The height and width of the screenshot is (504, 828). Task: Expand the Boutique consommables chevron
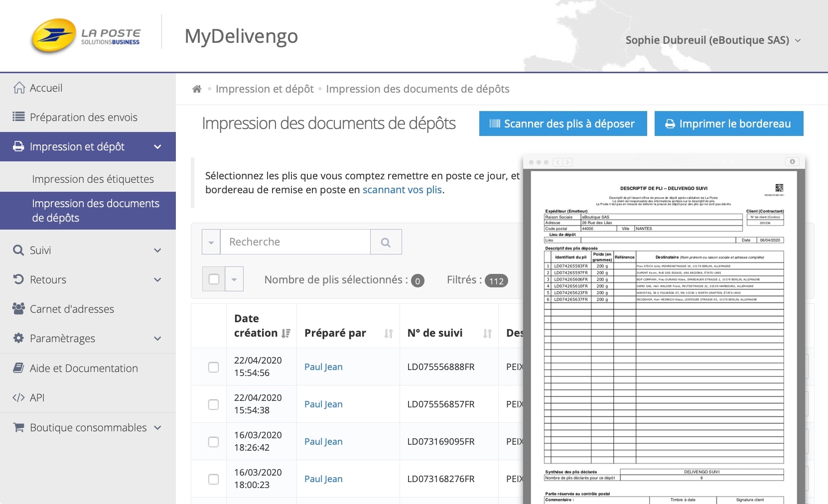pyautogui.click(x=157, y=428)
